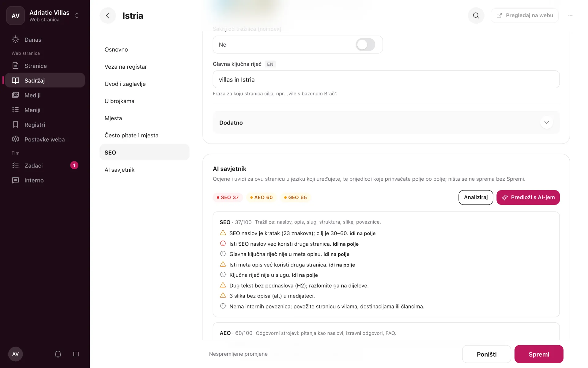This screenshot has width=588, height=368.
Task: Click the AV user avatar at bottom
Action: 16,354
